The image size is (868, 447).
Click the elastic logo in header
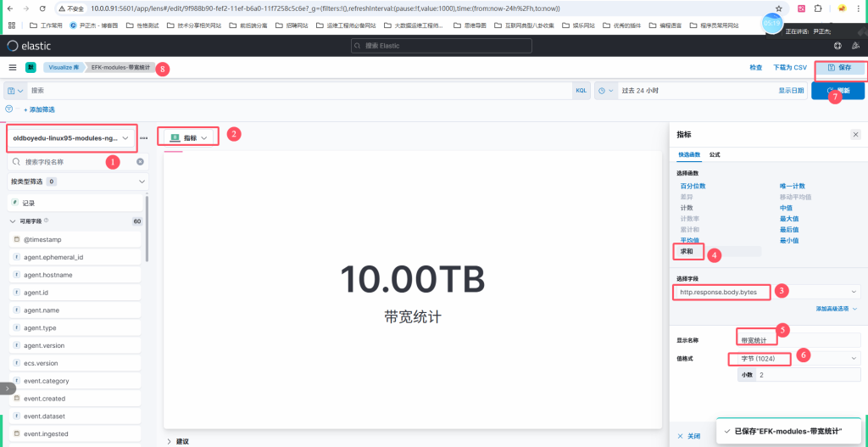click(25, 45)
